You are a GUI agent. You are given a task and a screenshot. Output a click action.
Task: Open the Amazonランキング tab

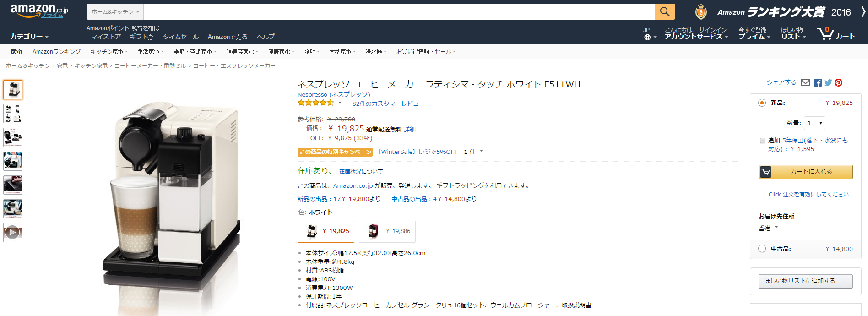click(x=56, y=52)
